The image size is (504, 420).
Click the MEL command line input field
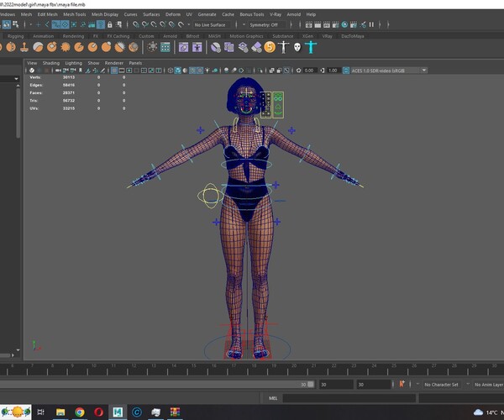pyautogui.click(x=349, y=398)
